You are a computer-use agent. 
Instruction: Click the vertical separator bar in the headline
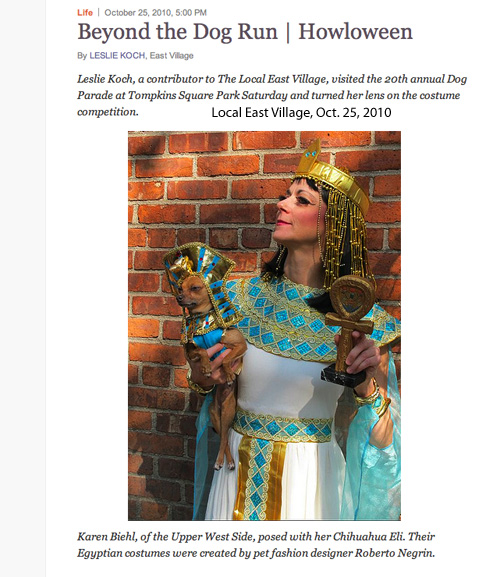coord(288,33)
